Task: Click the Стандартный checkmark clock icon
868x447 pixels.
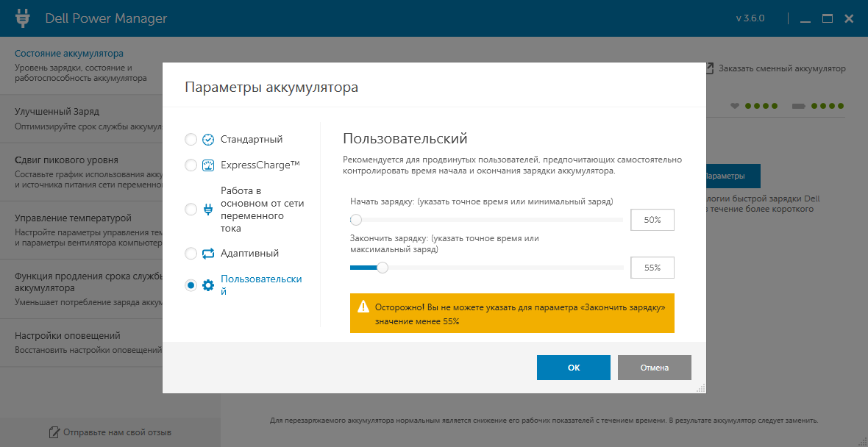Action: pos(208,140)
